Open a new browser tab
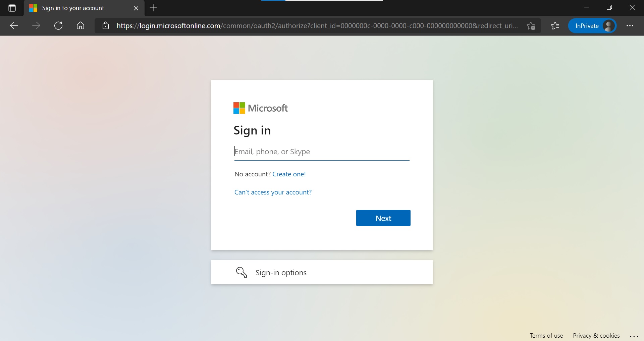Screen dimensions: 644x341 (153, 8)
